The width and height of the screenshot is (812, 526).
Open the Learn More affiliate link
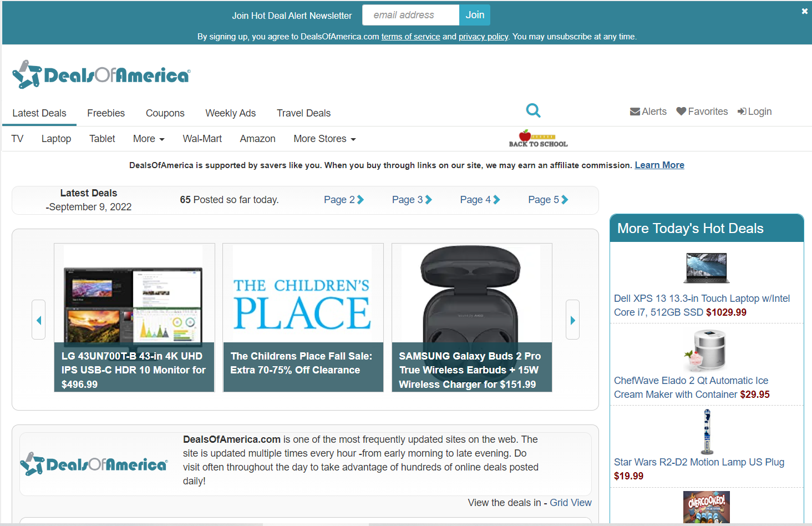pos(659,165)
